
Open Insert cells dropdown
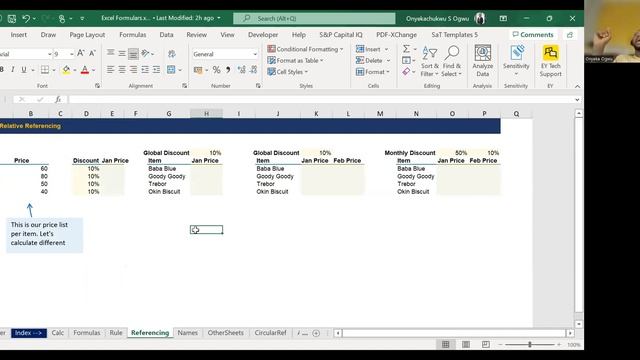[x=372, y=49]
